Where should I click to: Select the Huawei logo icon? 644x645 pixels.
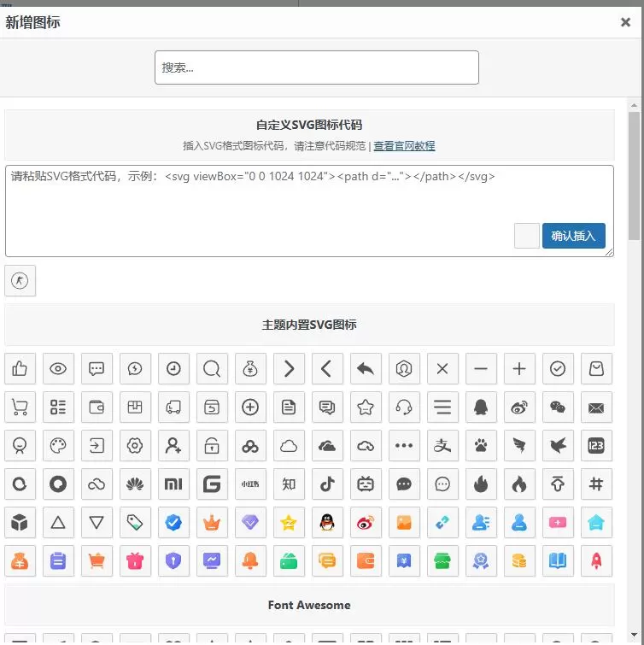point(135,484)
